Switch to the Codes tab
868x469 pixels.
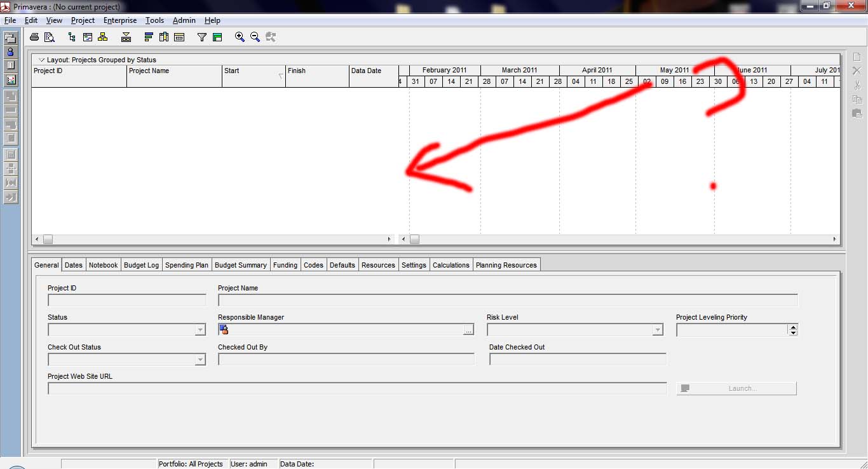(314, 265)
